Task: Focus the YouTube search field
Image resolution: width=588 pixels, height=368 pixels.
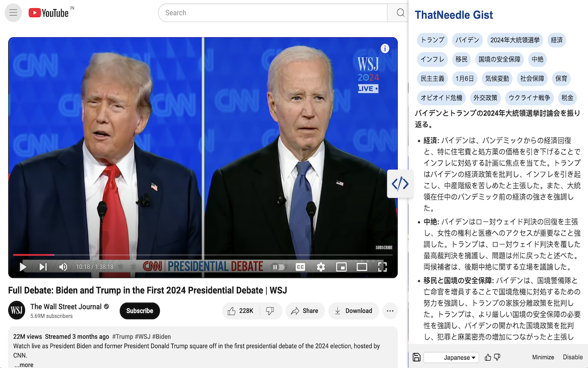Action: pos(273,13)
